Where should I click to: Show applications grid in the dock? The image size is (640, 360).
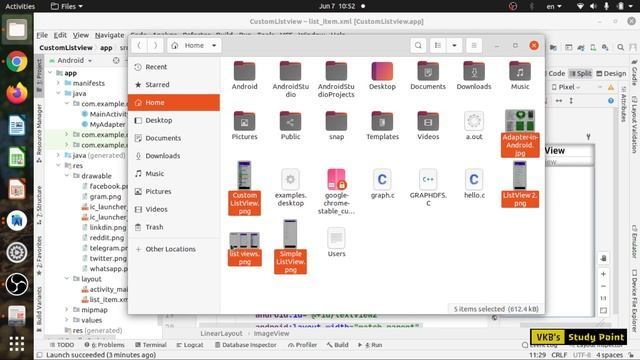click(x=17, y=344)
